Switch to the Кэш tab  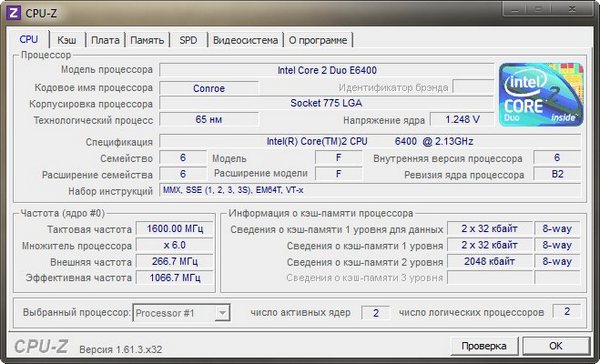(67, 40)
